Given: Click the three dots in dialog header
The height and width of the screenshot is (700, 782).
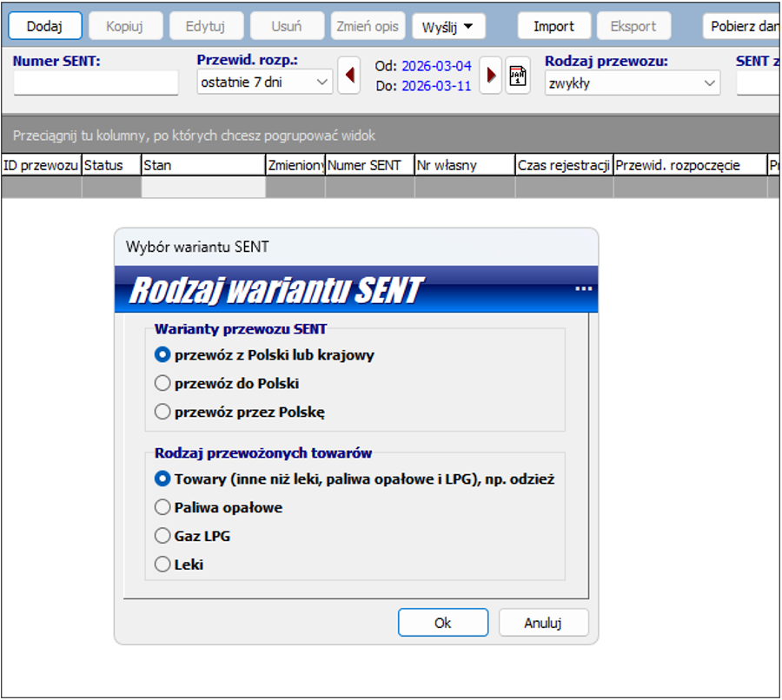Looking at the screenshot, I should click(x=584, y=288).
